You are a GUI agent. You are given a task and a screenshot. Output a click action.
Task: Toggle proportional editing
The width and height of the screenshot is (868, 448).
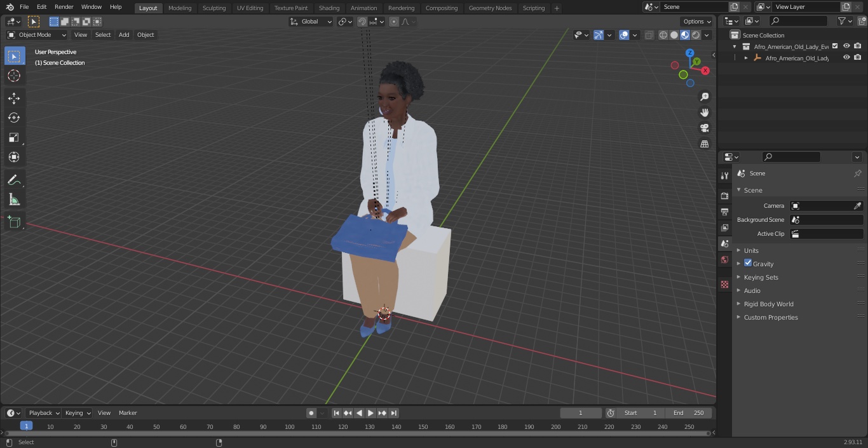394,22
